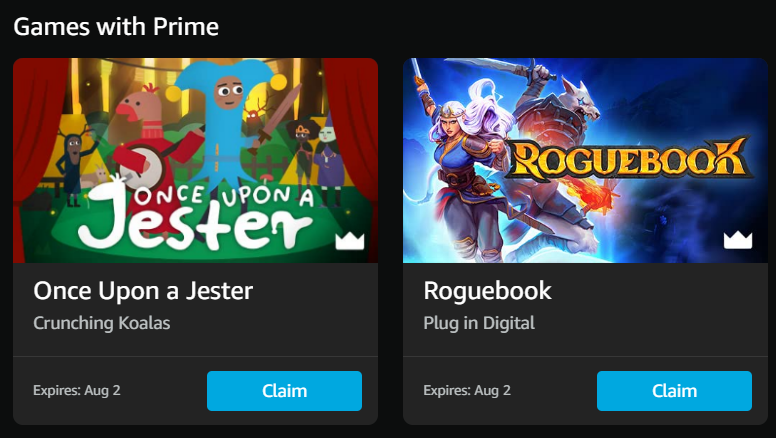Click the expiry date under Roguebook
The height and width of the screenshot is (438, 776).
click(x=467, y=390)
